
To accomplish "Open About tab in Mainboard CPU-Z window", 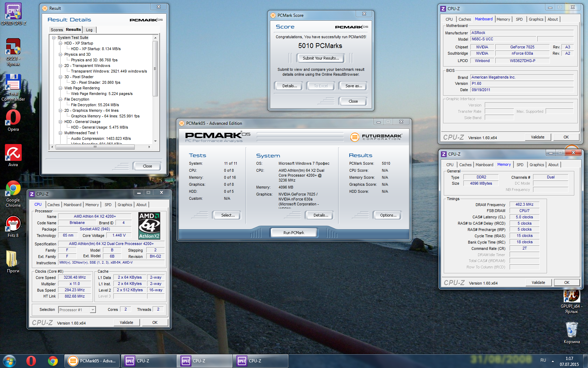I will point(553,19).
